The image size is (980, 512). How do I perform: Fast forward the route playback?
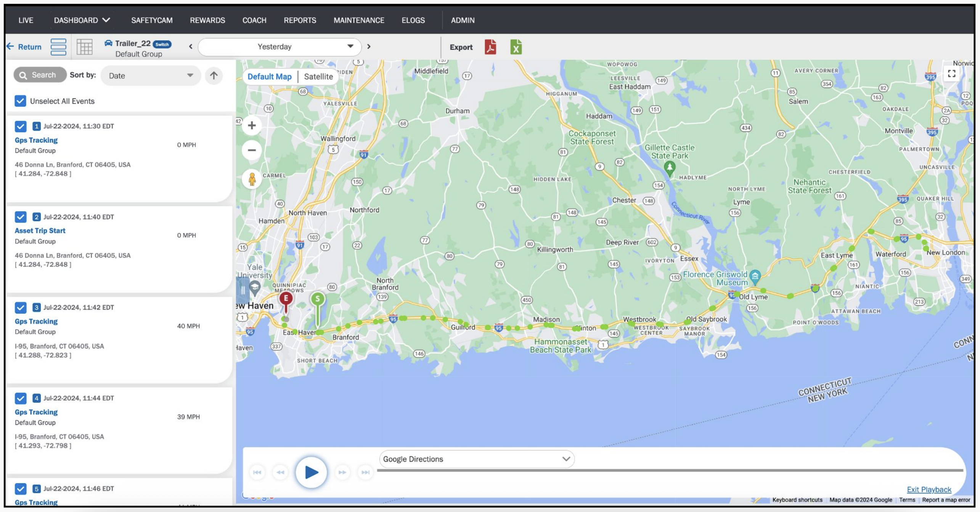(x=342, y=472)
